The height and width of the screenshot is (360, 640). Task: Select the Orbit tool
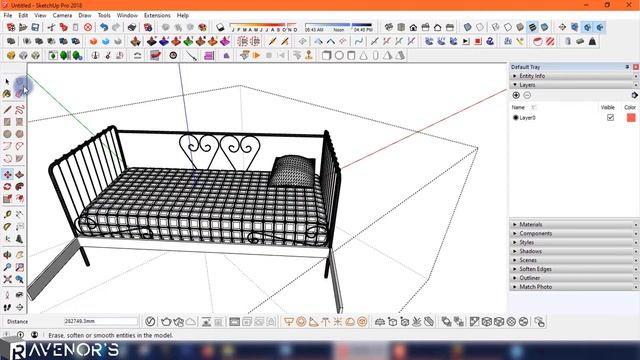(7, 255)
